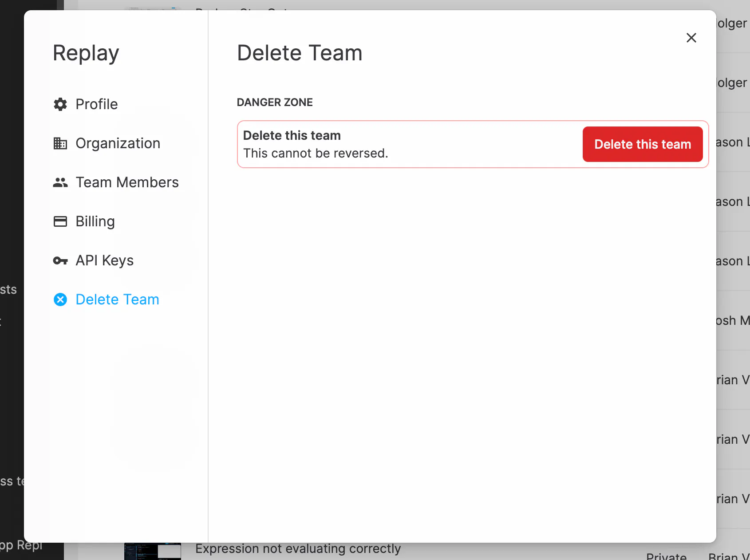Dismiss the settings dialog with the X

(691, 38)
